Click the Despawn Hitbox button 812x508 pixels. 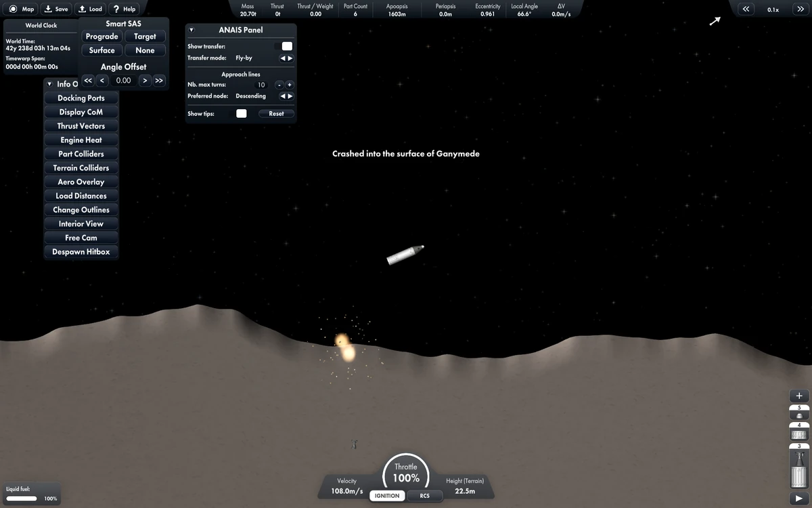click(x=81, y=251)
